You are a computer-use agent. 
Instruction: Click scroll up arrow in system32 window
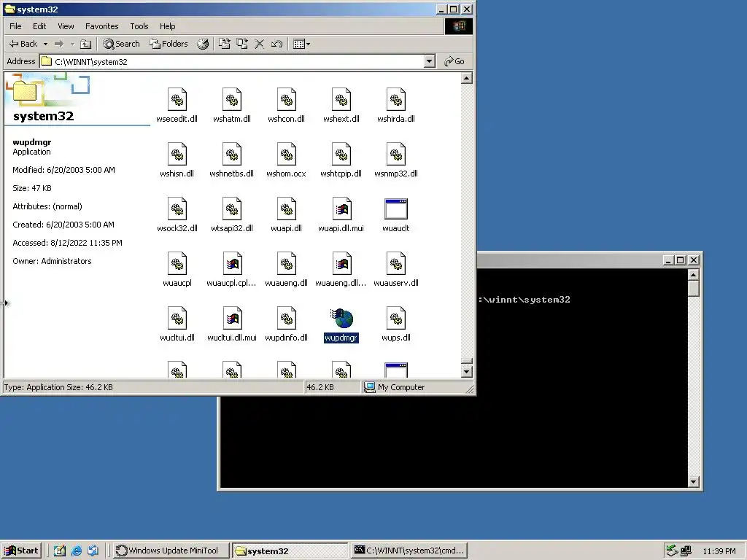(467, 78)
